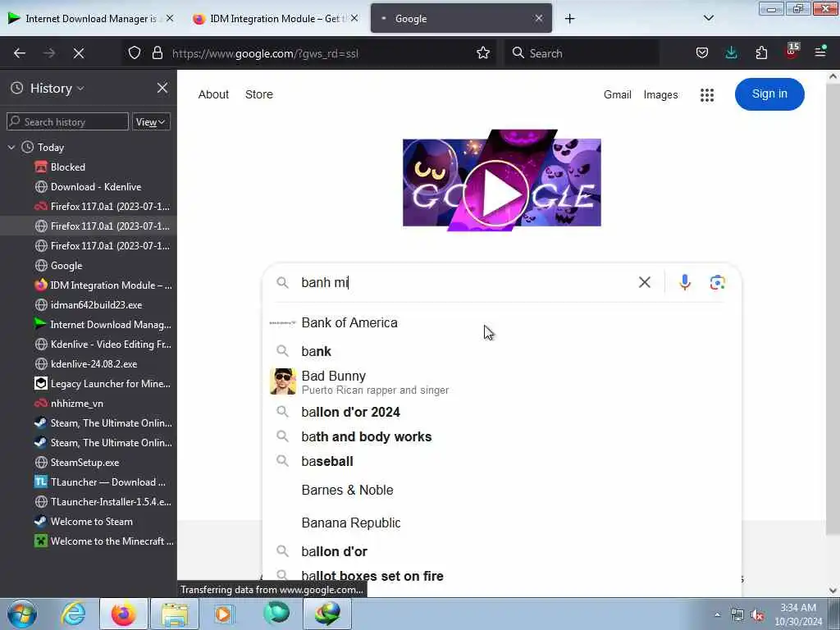This screenshot has height=630, width=840.
Task: Open the Downloads panel arrow
Action: coord(731,52)
